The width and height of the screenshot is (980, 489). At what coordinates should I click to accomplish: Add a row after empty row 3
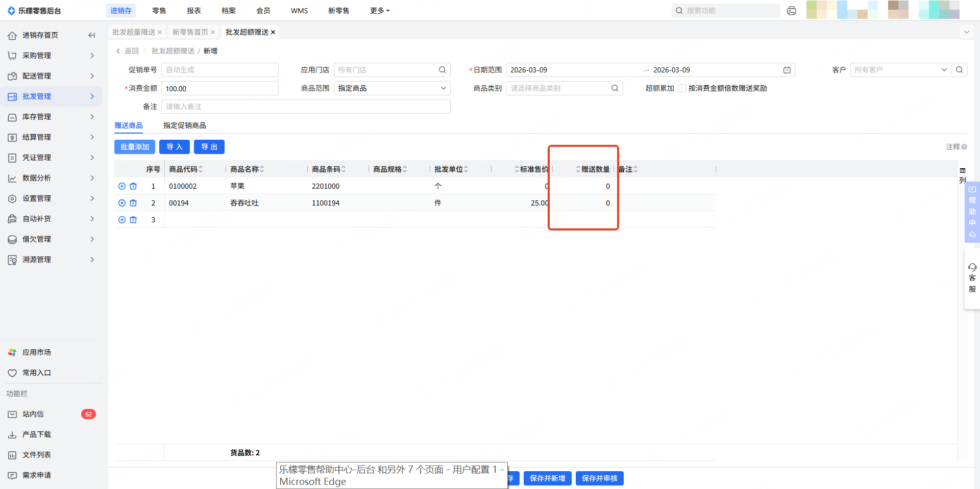tap(122, 220)
